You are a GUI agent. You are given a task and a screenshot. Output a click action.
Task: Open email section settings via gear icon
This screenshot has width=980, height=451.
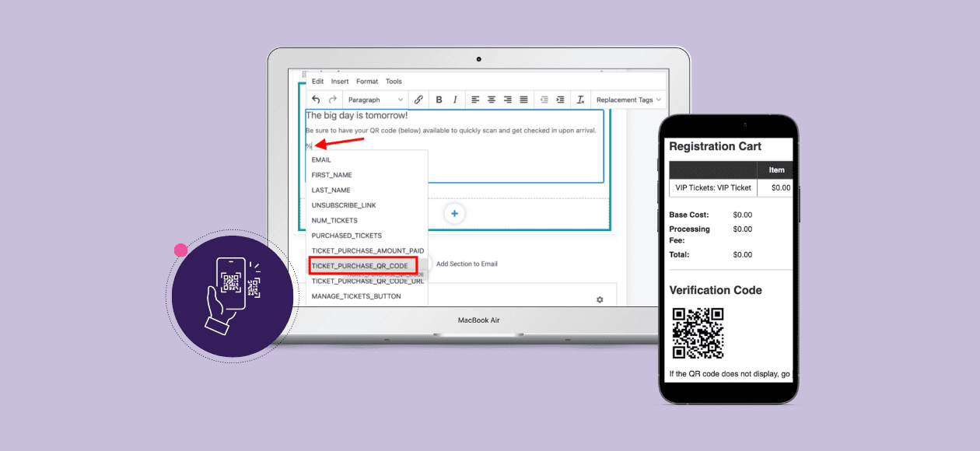pyautogui.click(x=601, y=299)
